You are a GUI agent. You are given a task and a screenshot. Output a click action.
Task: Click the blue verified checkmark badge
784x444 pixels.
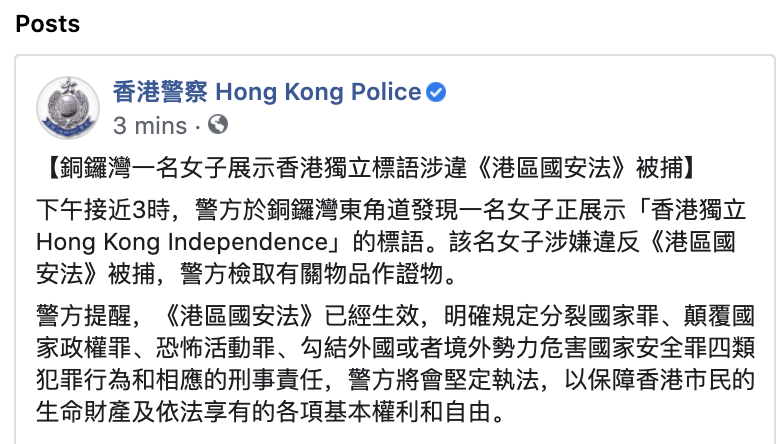tap(436, 93)
